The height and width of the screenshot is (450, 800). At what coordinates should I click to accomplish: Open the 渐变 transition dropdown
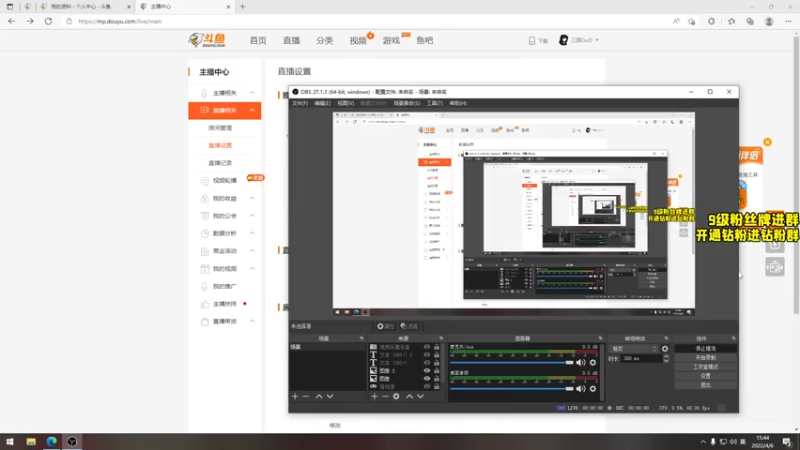coord(634,349)
